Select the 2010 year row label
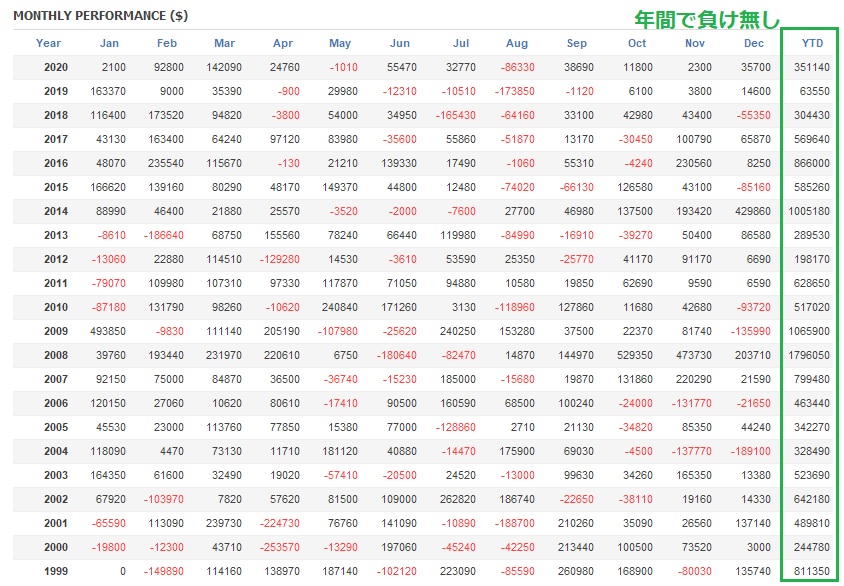This screenshot has width=844, height=586. 56,307
